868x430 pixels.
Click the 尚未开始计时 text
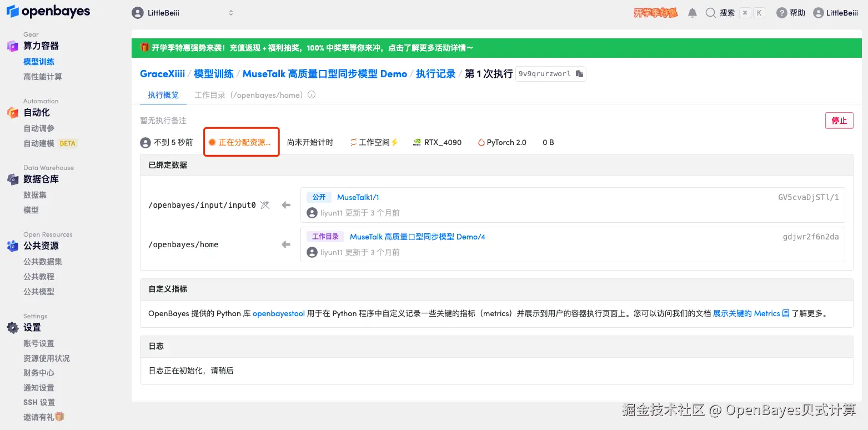[310, 142]
